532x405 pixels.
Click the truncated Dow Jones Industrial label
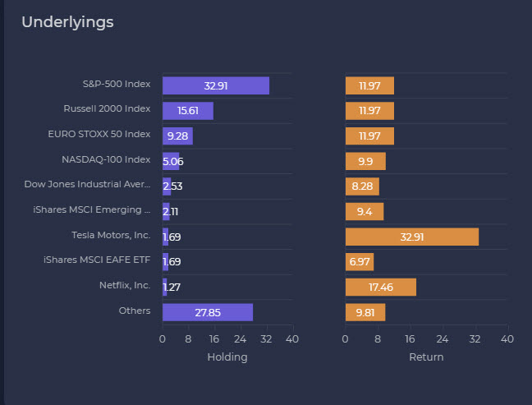point(88,184)
